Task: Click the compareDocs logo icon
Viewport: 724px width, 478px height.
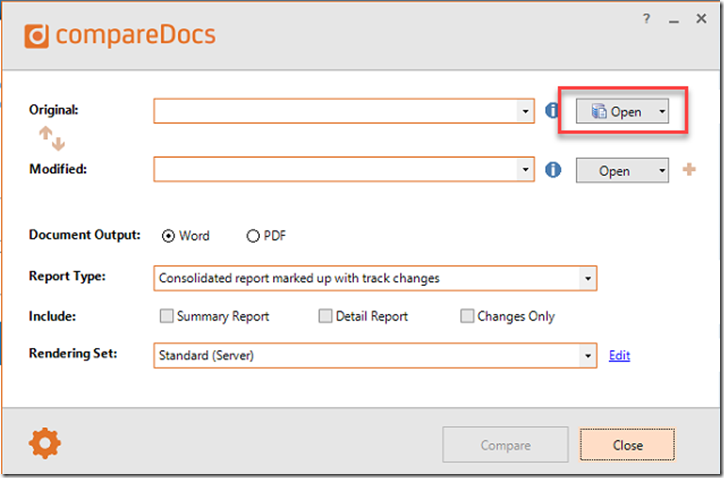Action: [36, 36]
